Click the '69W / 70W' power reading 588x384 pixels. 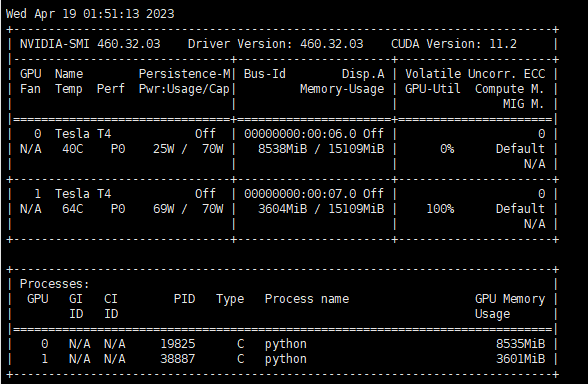(188, 209)
